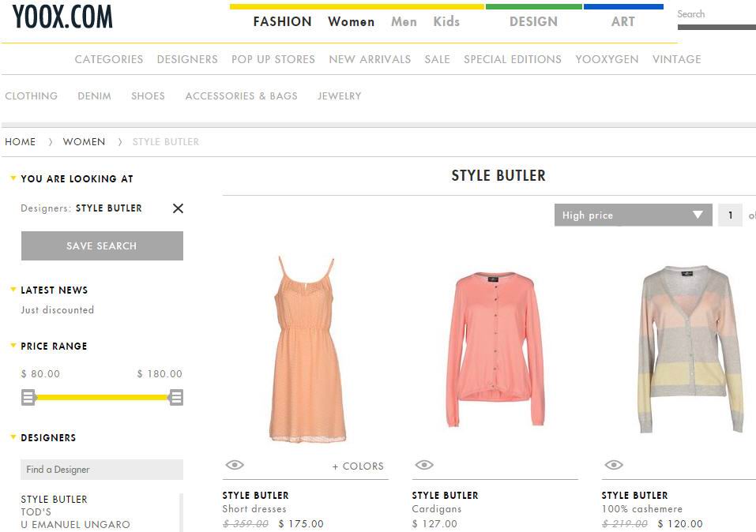Collapse the Latest News section
The width and height of the screenshot is (756, 532).
pyautogui.click(x=13, y=290)
